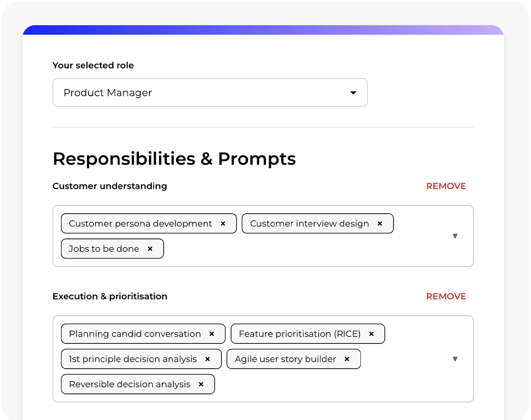The height and width of the screenshot is (420, 531).
Task: Click the Feature prioritisation (RICE) chip label
Action: tap(299, 334)
